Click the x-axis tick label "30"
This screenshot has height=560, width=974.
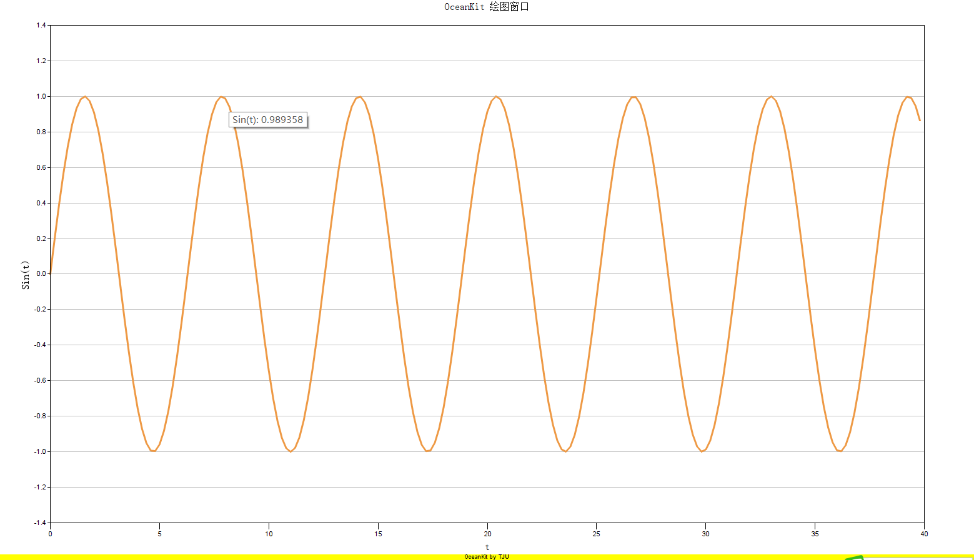(x=706, y=534)
